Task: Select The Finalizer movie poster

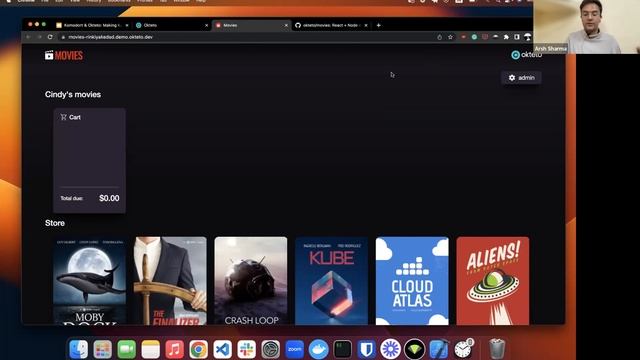Action: tap(171, 281)
